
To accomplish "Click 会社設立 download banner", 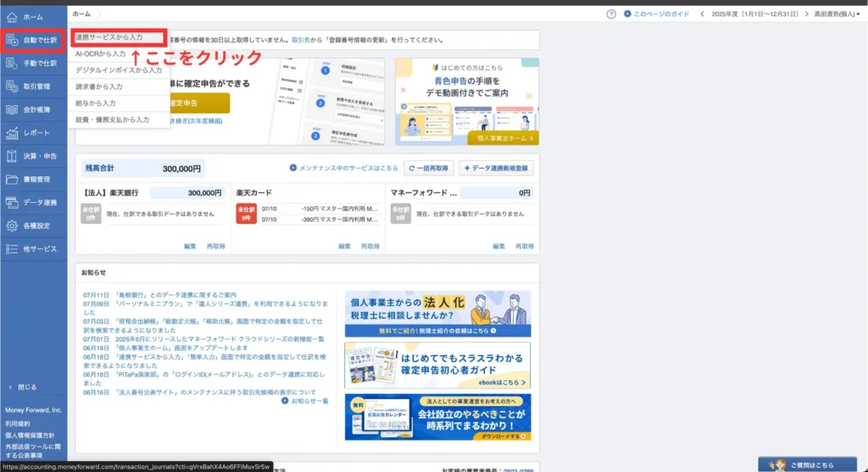I will (x=437, y=417).
